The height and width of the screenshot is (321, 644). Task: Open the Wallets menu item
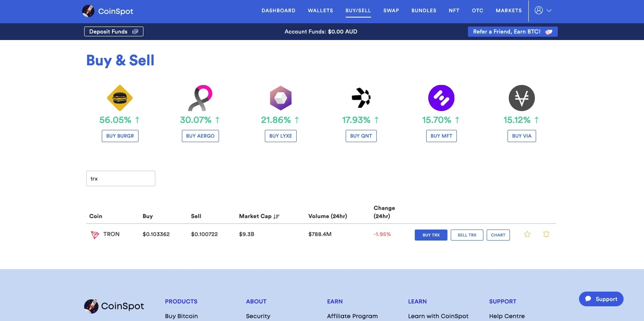[x=320, y=11]
